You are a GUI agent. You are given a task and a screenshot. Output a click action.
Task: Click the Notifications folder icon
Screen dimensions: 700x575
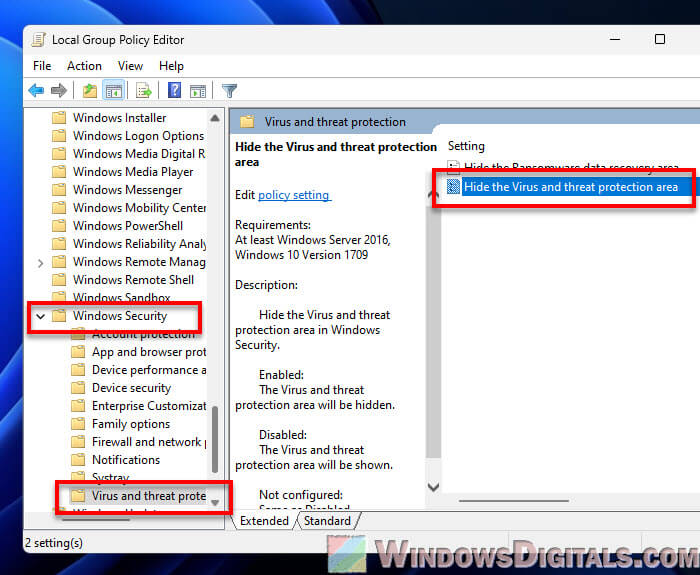tap(78, 459)
